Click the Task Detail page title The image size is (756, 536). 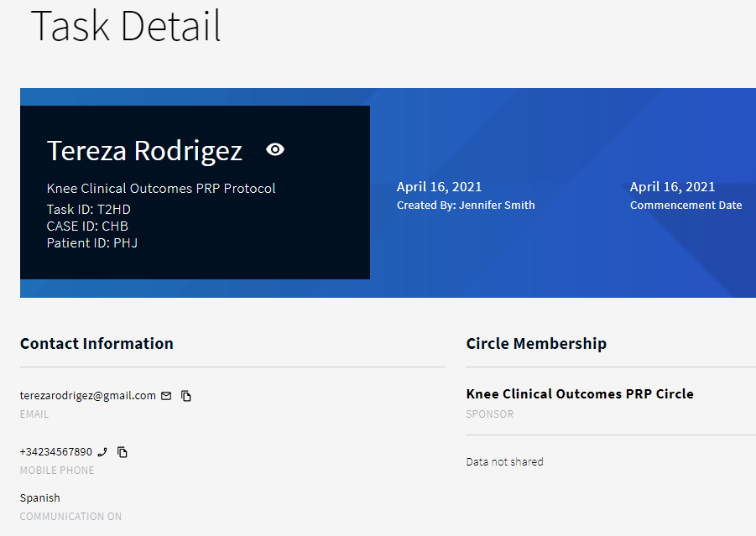126,25
